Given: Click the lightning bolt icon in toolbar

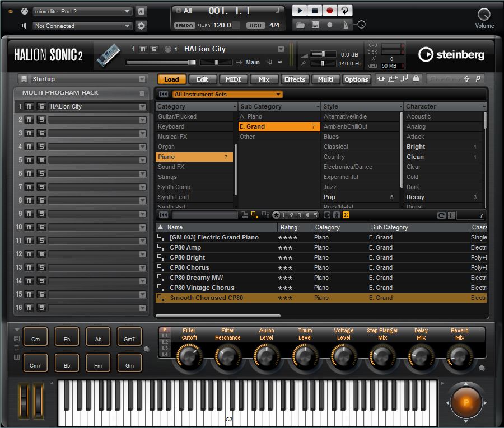Looking at the screenshot, I should click(x=466, y=79).
